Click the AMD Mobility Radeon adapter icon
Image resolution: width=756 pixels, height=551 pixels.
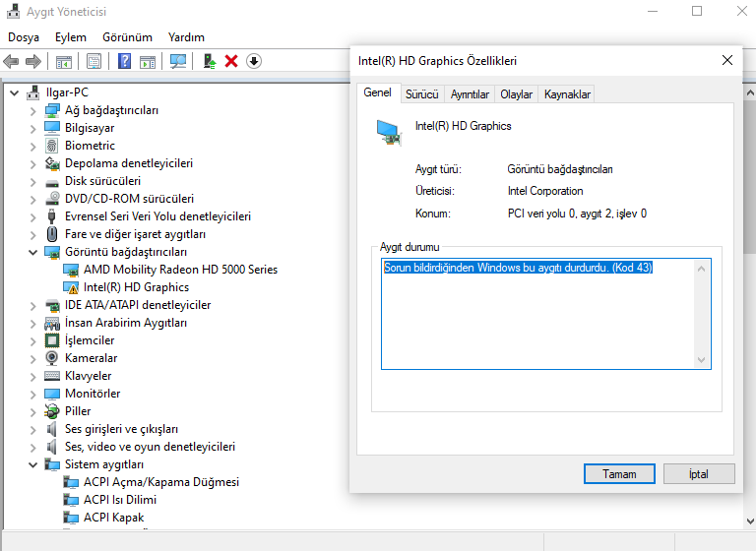click(71, 270)
